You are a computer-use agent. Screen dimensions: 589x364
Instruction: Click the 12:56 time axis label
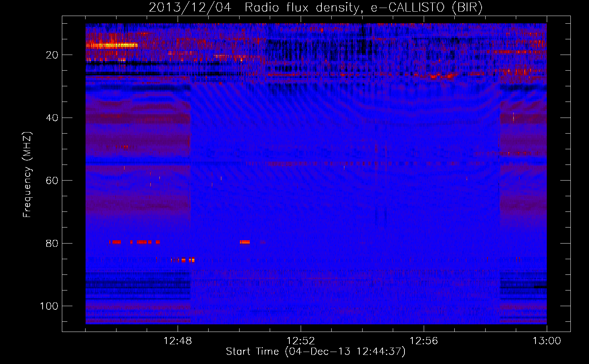tap(424, 341)
